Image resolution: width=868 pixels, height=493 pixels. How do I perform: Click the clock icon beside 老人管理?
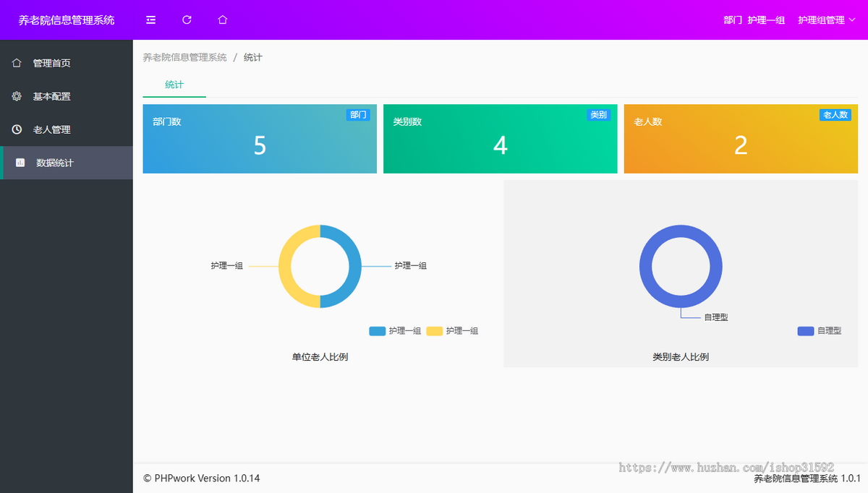coord(17,129)
